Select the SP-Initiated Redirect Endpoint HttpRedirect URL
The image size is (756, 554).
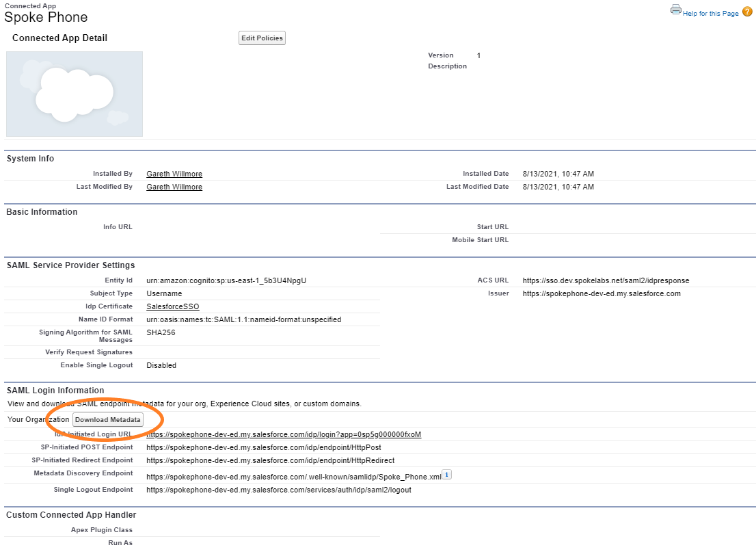coord(270,460)
